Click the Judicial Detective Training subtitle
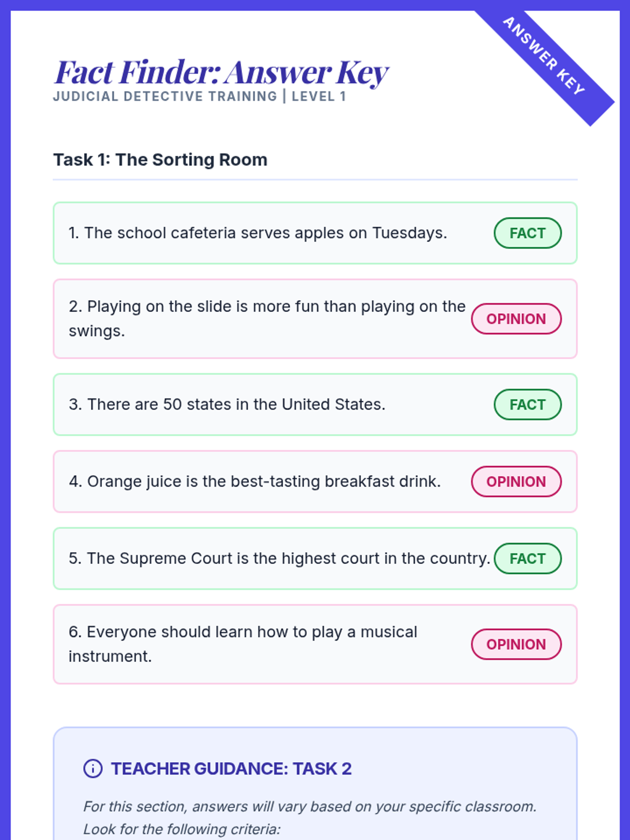Viewport: 630px width, 840px height. coord(199,97)
